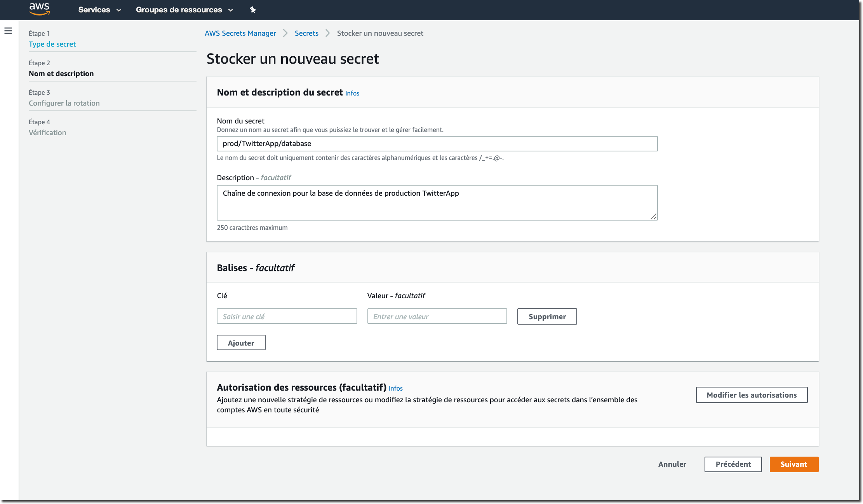Click the Entrer une valeur field

coord(437,316)
